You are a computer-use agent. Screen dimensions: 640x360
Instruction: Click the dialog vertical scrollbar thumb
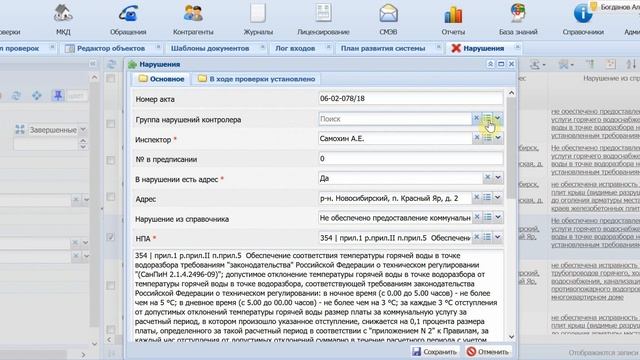click(511, 149)
